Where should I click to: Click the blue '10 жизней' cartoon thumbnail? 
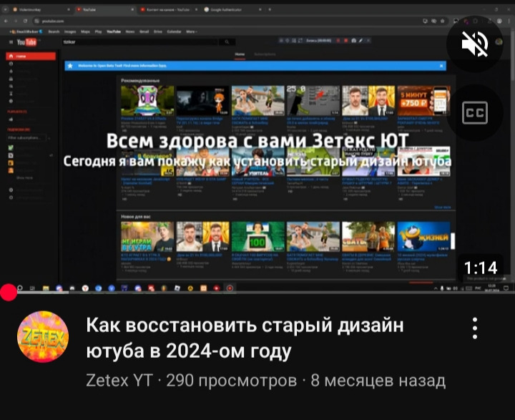(x=424, y=237)
